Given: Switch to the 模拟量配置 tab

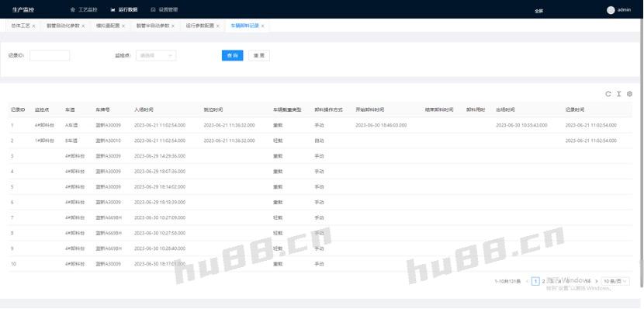Looking at the screenshot, I should click(x=108, y=26).
